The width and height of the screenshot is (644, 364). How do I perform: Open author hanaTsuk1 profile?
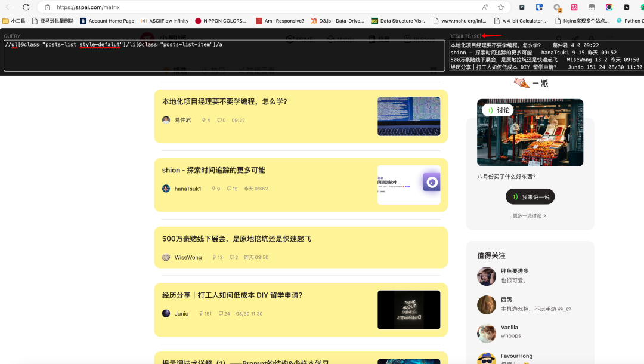click(x=188, y=189)
